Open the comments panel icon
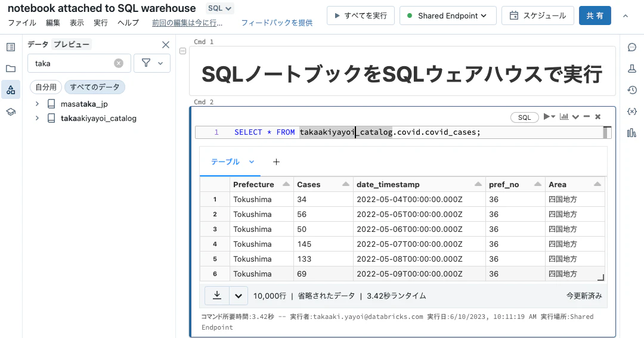 (x=632, y=47)
